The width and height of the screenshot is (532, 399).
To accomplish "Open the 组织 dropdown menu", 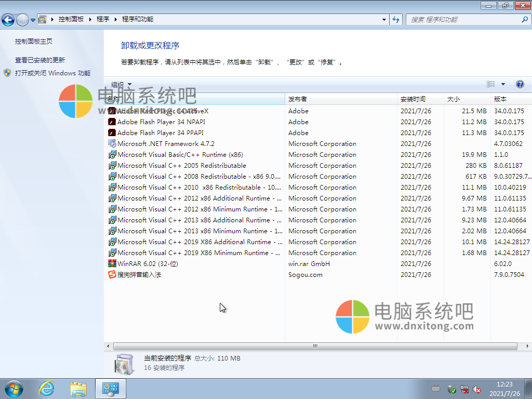I will point(121,84).
